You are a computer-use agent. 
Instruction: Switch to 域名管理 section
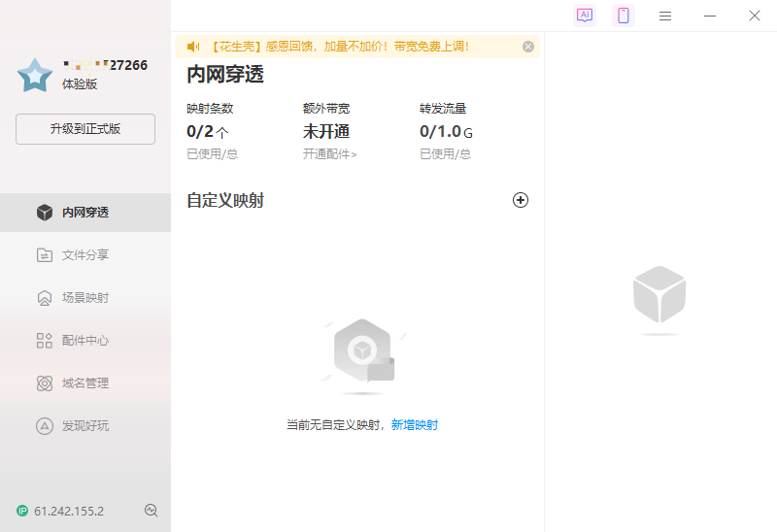(x=84, y=383)
